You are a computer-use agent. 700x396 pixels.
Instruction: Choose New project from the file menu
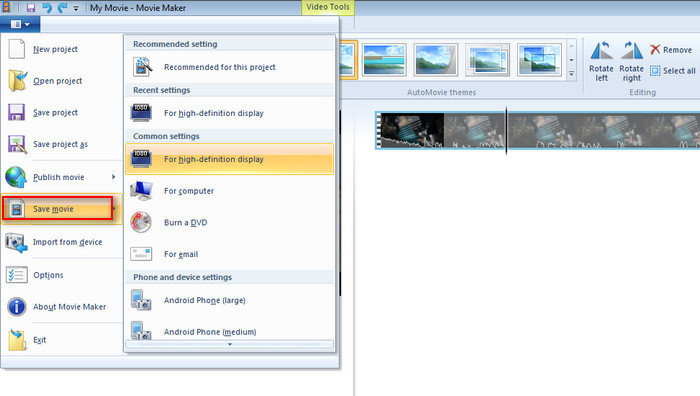[x=62, y=49]
